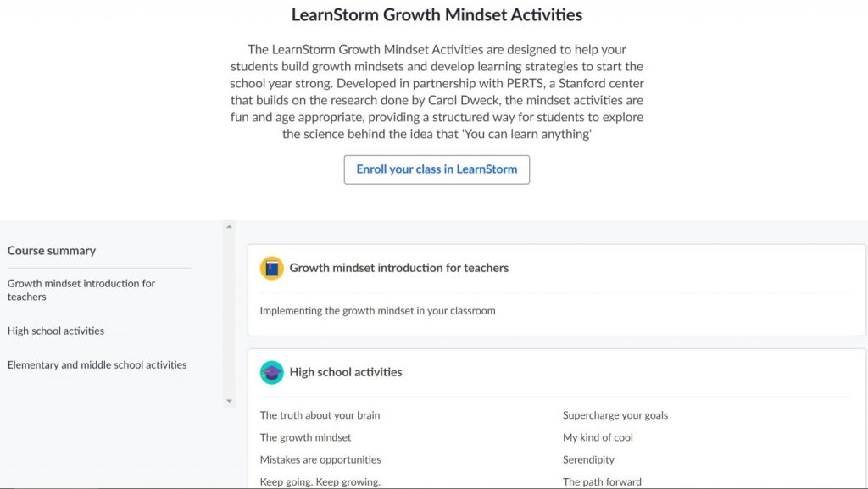
Task: Click the teal graduation cap icon
Action: pos(272,372)
